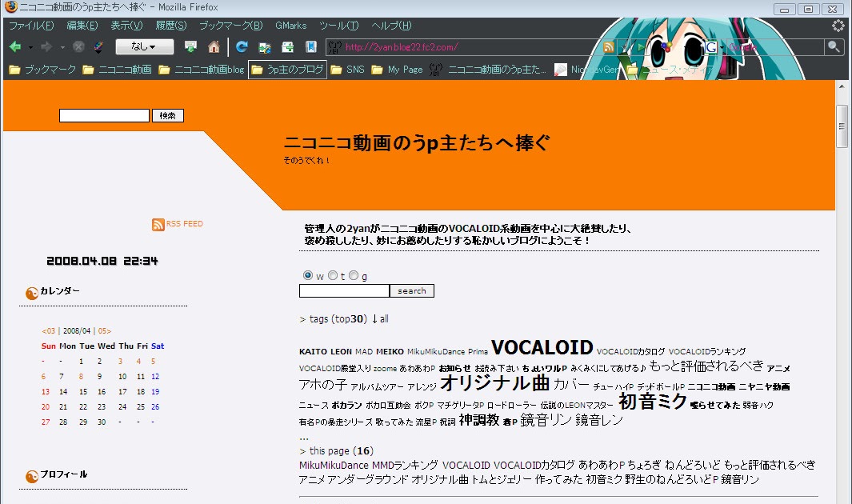Show all tags with ↓all link
The width and height of the screenshot is (852, 504).
tap(380, 319)
